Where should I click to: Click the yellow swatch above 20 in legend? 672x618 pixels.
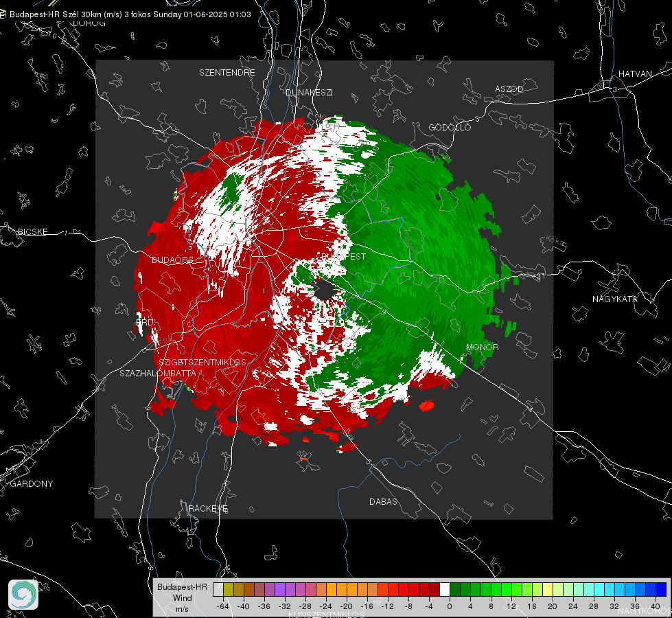[x=548, y=590]
